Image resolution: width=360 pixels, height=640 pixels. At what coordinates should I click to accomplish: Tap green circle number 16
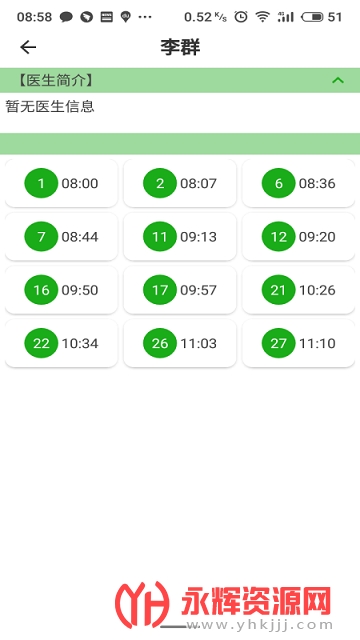coord(41,290)
